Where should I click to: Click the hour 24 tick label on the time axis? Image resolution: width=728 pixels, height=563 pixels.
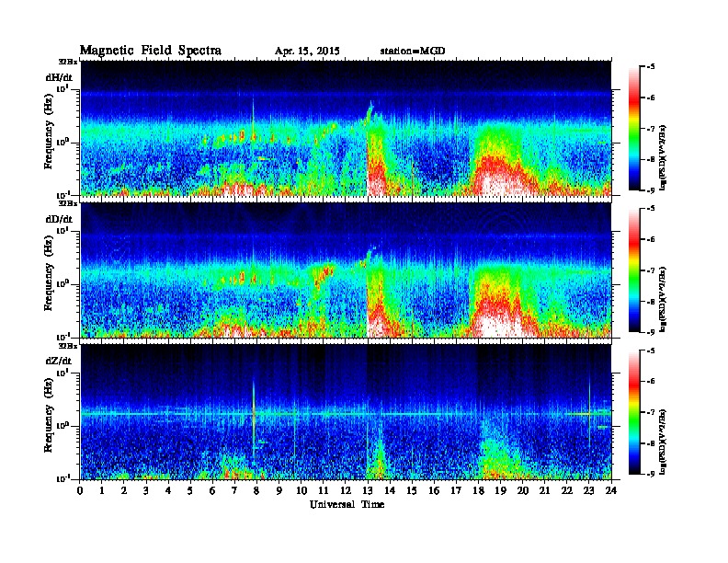click(611, 490)
